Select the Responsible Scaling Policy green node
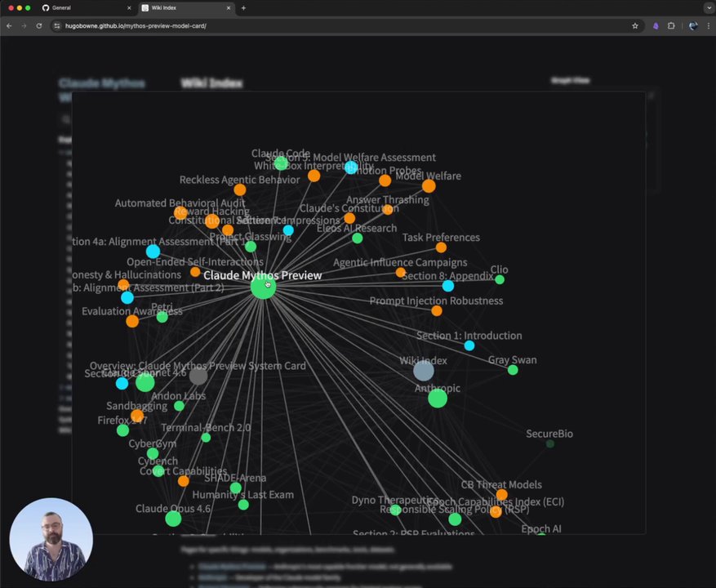 point(455,519)
